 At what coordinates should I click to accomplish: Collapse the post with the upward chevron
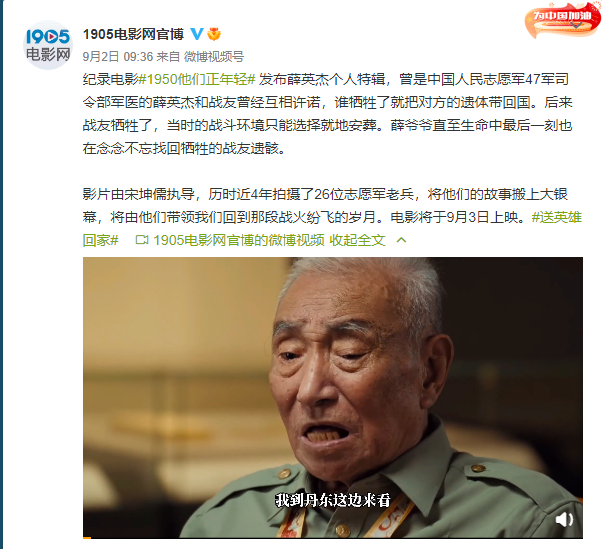(401, 240)
